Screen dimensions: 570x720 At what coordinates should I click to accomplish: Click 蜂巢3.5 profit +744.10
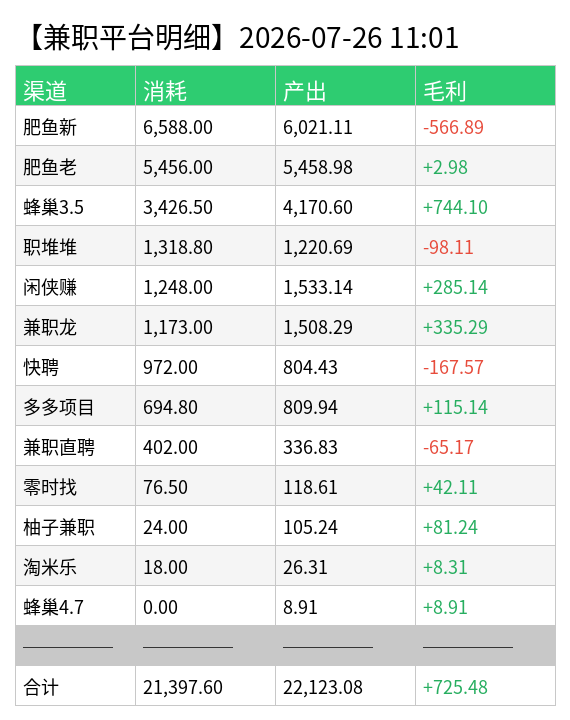click(455, 207)
